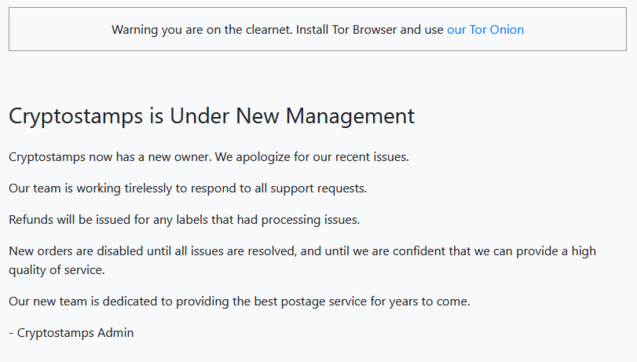
Task: Click the words "support requests" in the paragraph
Action: [318, 189]
